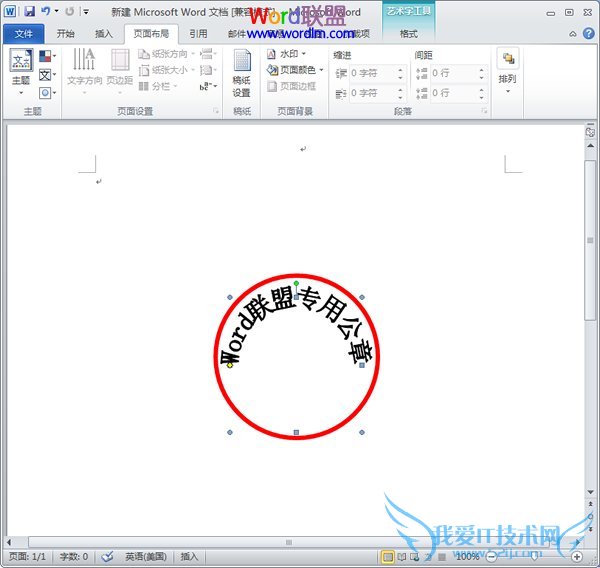Click the Text Direction button
The image size is (600, 568).
85,71
